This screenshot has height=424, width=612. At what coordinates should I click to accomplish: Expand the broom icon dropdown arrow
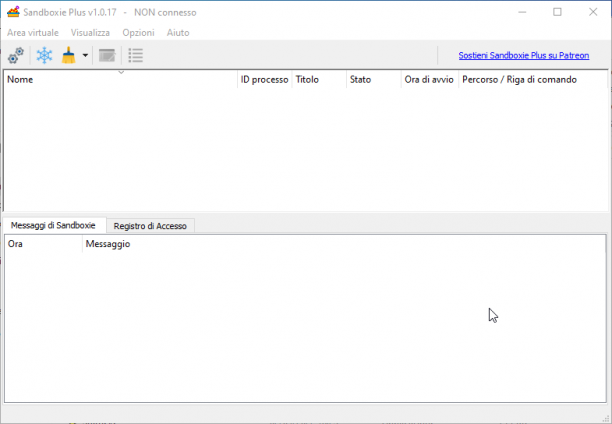coord(85,55)
